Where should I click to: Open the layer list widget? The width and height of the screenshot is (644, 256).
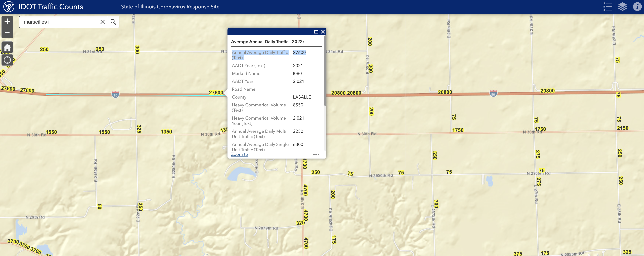(x=622, y=7)
